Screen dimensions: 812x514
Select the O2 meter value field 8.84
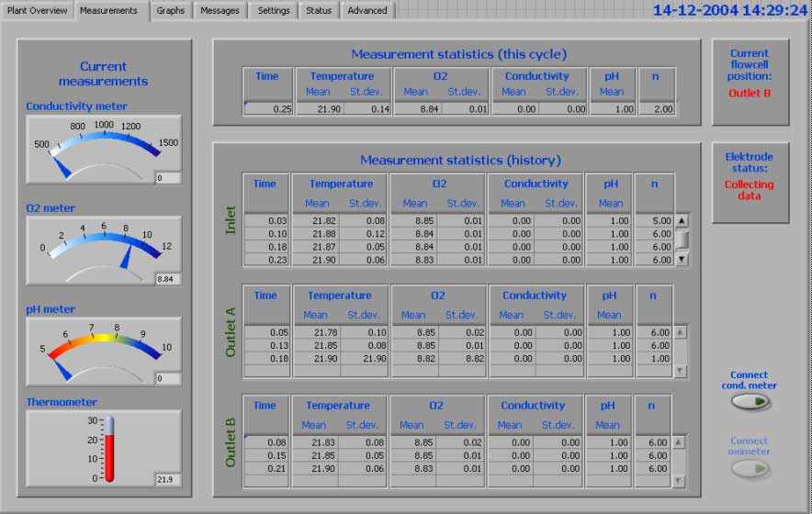tap(167, 279)
